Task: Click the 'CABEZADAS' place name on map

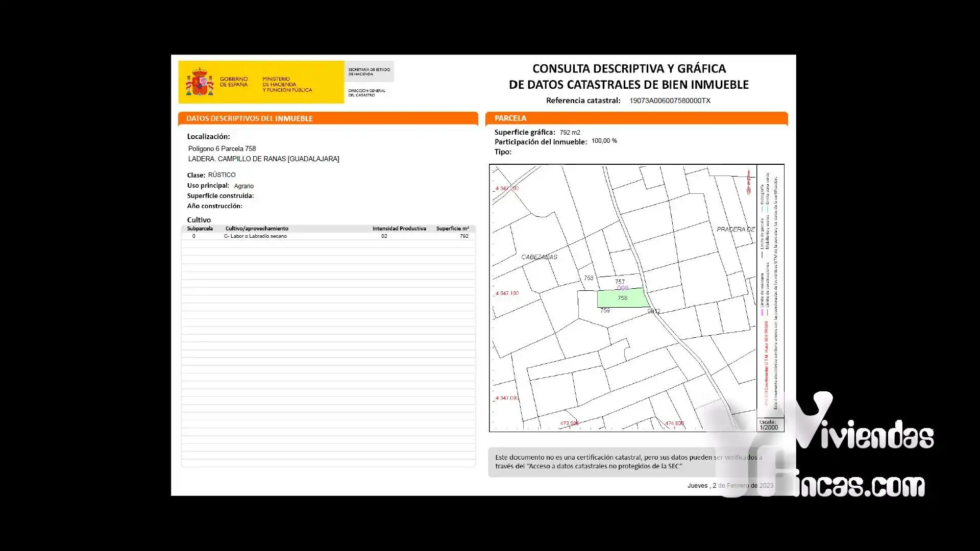Action: tap(539, 257)
